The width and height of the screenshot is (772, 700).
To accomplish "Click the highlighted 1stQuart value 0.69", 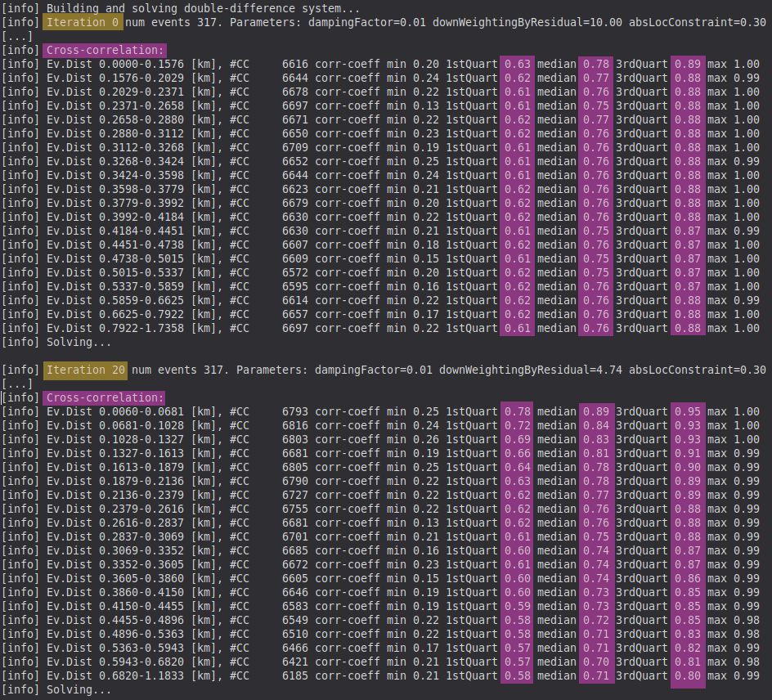I will (517, 439).
